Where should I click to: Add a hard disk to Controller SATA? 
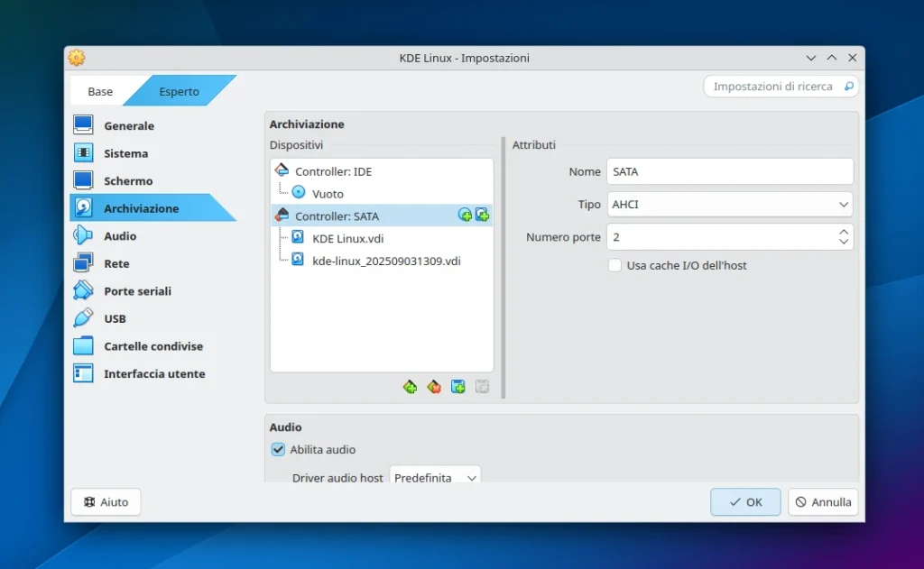tap(482, 215)
